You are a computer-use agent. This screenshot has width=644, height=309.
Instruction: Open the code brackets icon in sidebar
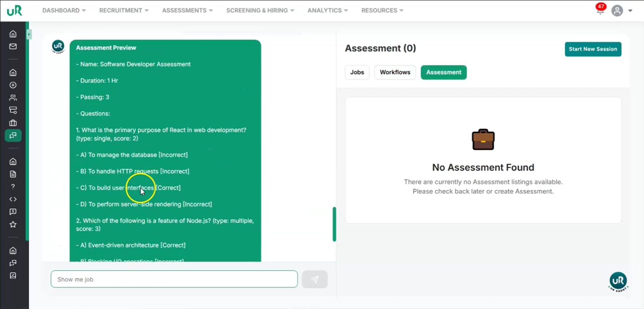[13, 199]
